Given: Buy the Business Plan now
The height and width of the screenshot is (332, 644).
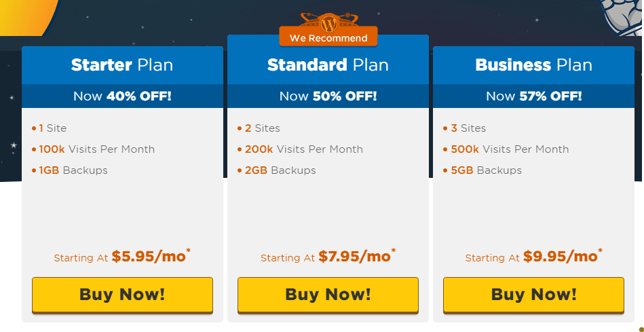Looking at the screenshot, I should click(x=533, y=295).
